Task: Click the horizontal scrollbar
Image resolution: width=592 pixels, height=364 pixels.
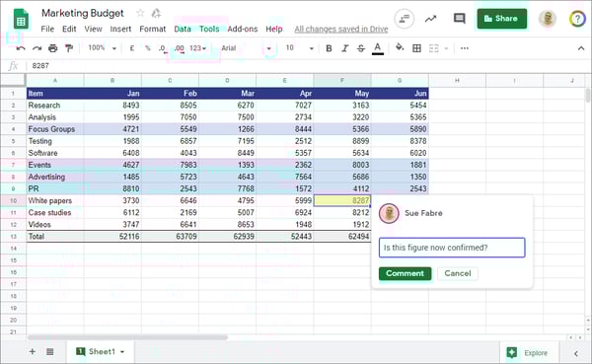Action: point(127,337)
